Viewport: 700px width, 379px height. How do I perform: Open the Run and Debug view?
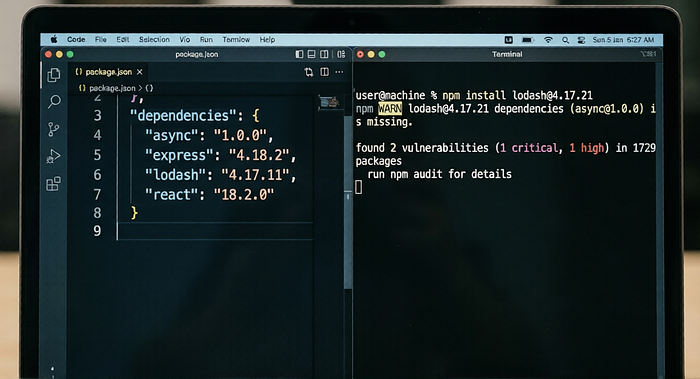[54, 157]
